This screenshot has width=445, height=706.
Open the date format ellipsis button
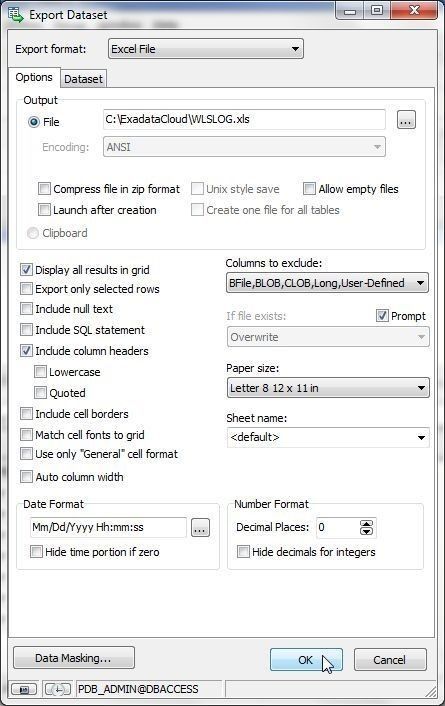click(200, 527)
